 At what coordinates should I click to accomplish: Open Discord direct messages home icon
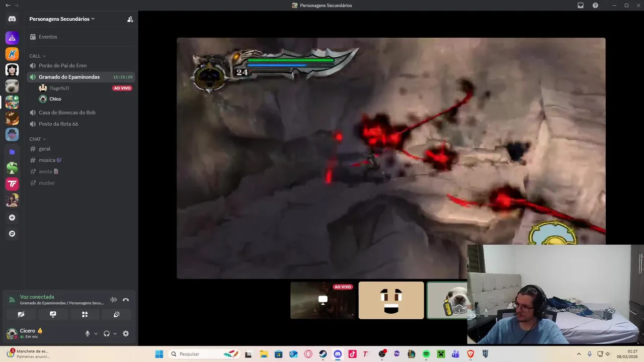click(x=12, y=19)
